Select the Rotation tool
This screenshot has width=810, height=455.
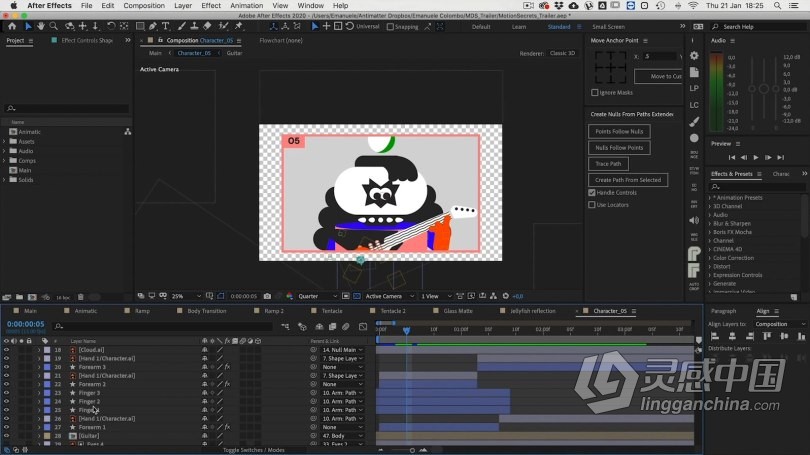click(x=111, y=26)
